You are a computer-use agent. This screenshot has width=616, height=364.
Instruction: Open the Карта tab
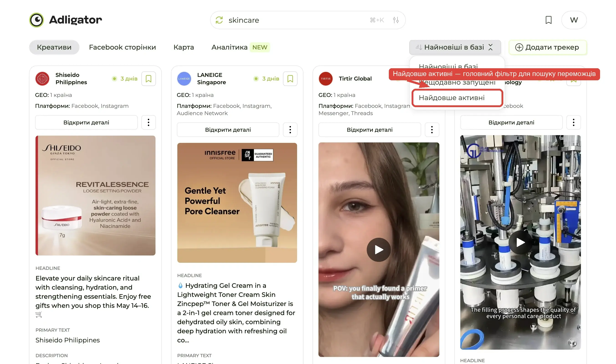click(x=183, y=47)
